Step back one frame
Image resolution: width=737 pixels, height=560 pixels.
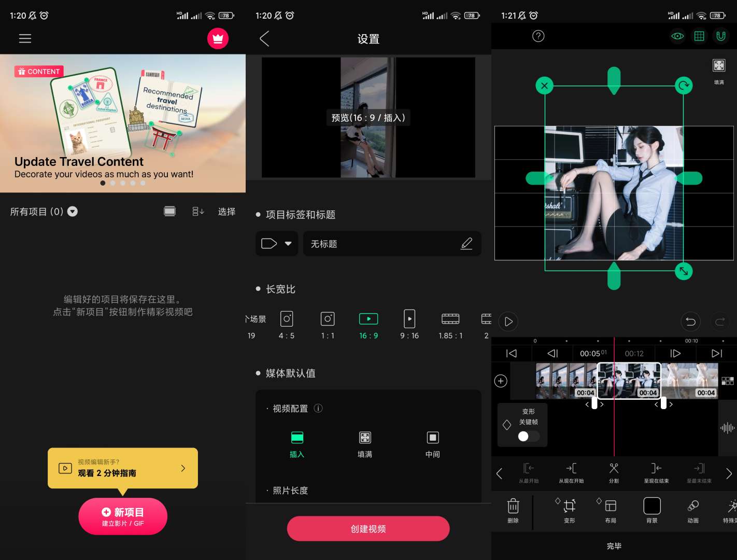(x=552, y=353)
